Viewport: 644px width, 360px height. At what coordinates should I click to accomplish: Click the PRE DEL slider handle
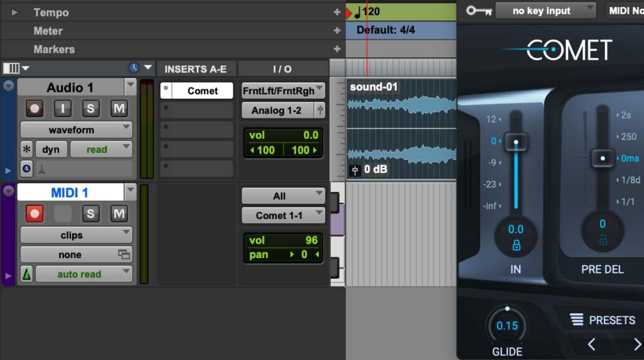point(602,158)
